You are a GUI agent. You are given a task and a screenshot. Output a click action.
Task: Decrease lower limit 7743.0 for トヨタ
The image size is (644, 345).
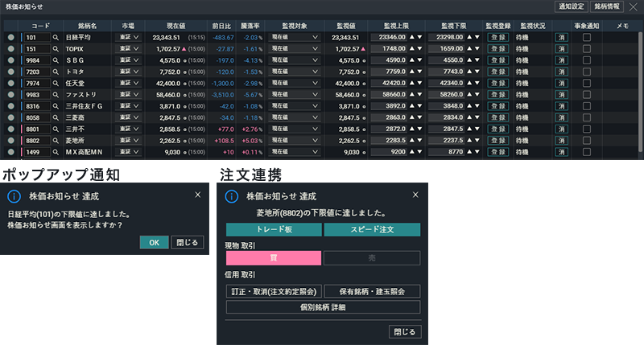[x=477, y=72]
